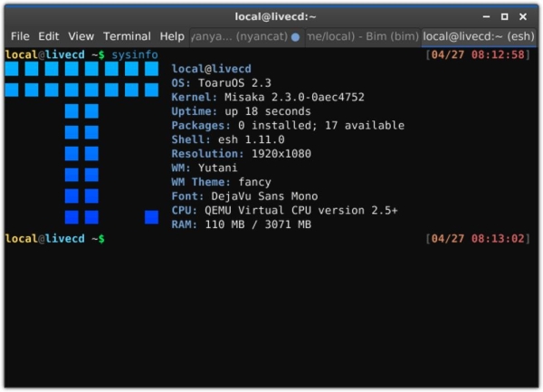Click the Uptime: up 18 seconds line

click(241, 111)
